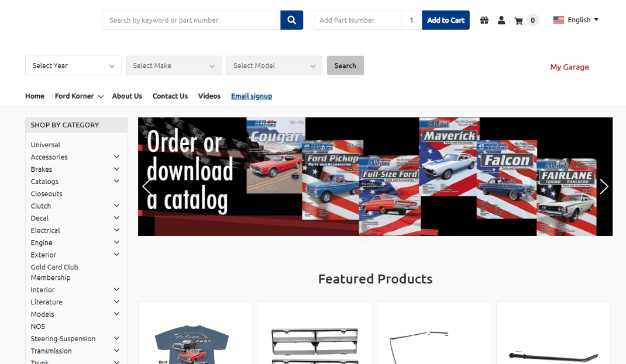Viewport: 626px width, 364px height.
Task: Select the first carousel slide dot
Action: point(361,248)
